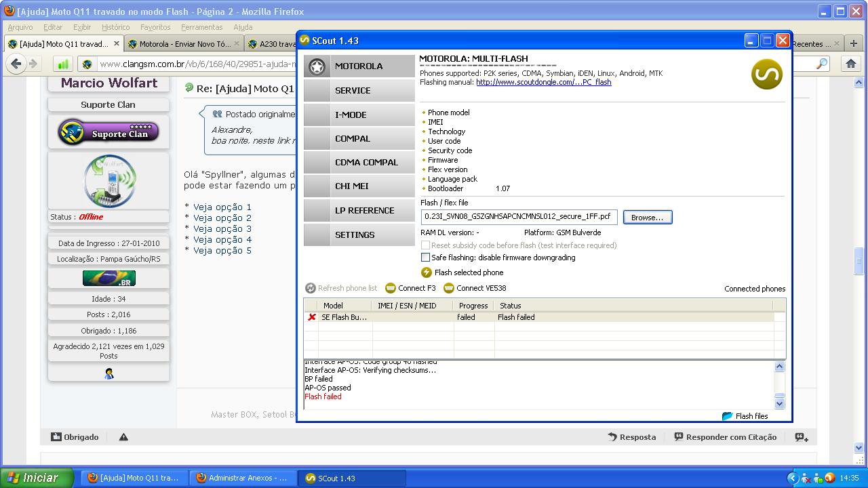Click site identity icon in address bar
The image size is (868, 488).
[86, 64]
